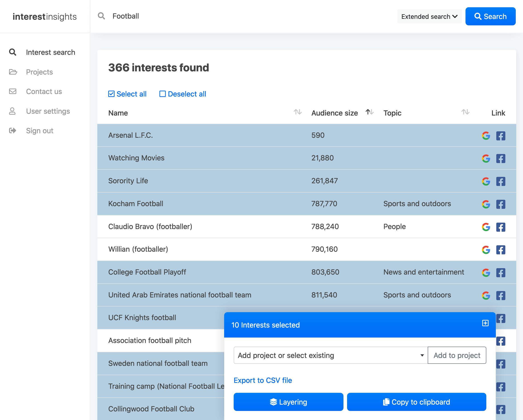
Task: Open Facebook link for College Football Playoff
Action: pyautogui.click(x=501, y=273)
